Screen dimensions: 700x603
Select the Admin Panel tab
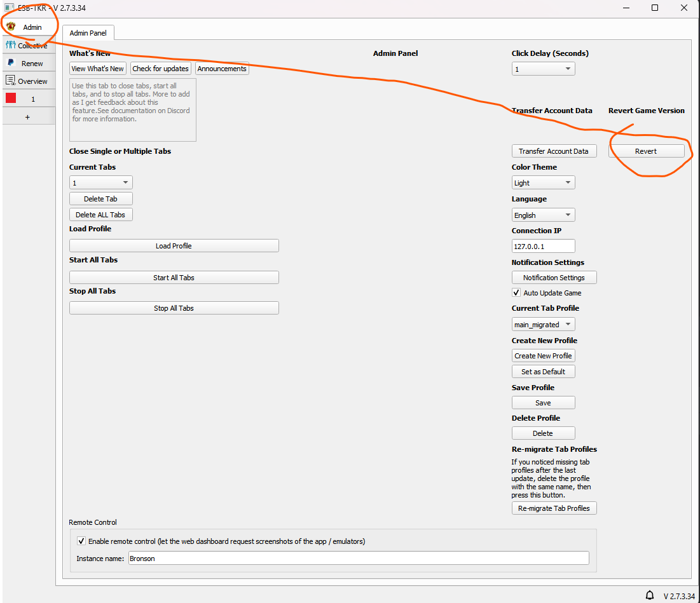click(x=88, y=33)
